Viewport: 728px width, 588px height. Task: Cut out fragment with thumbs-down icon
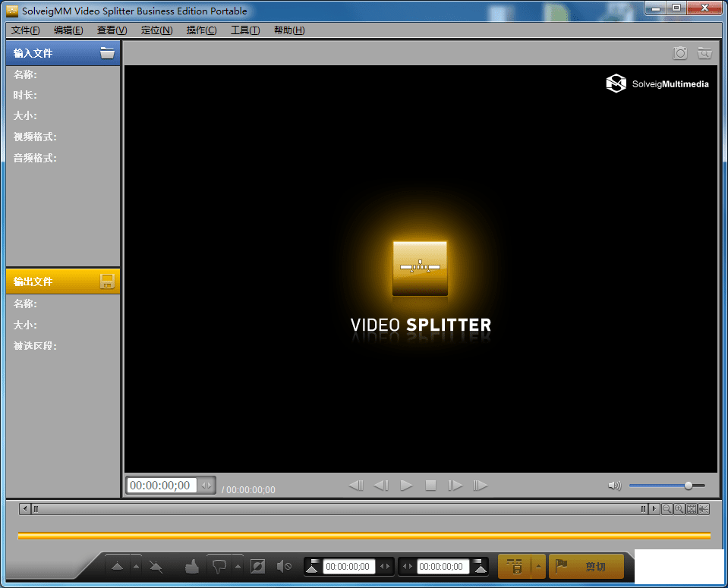point(219,566)
